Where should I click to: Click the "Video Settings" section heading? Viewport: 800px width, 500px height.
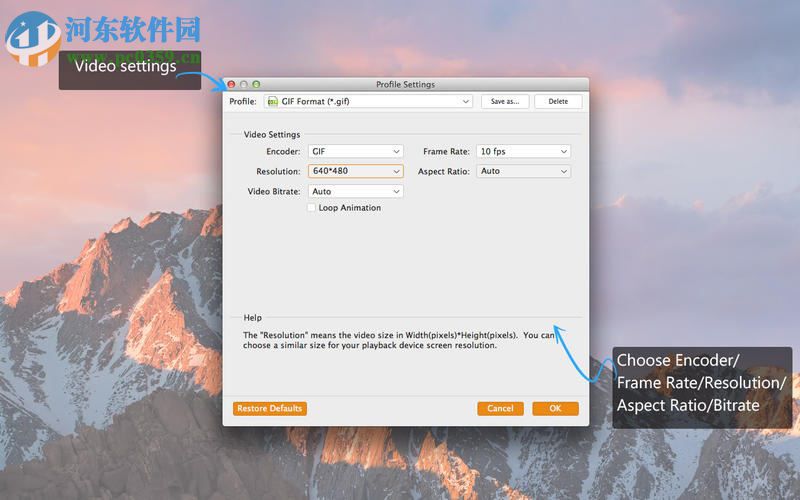pyautogui.click(x=272, y=134)
